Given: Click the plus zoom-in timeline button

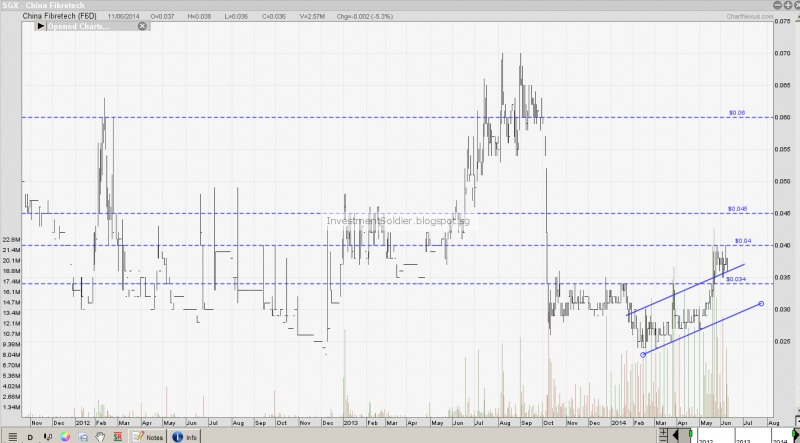Looking at the screenshot, I should click(x=663, y=433).
